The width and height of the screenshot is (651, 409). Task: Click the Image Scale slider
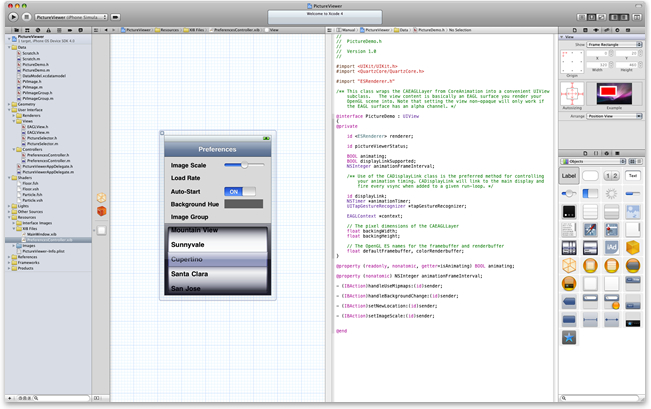point(243,164)
